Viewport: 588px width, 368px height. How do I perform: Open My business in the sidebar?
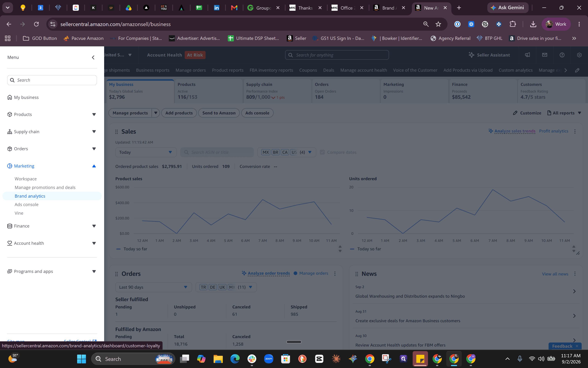click(x=26, y=97)
